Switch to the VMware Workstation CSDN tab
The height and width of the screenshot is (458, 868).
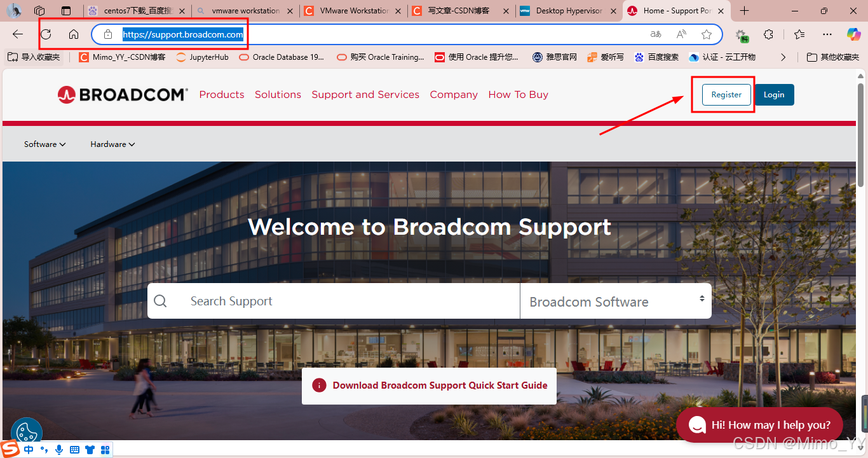pyautogui.click(x=353, y=11)
